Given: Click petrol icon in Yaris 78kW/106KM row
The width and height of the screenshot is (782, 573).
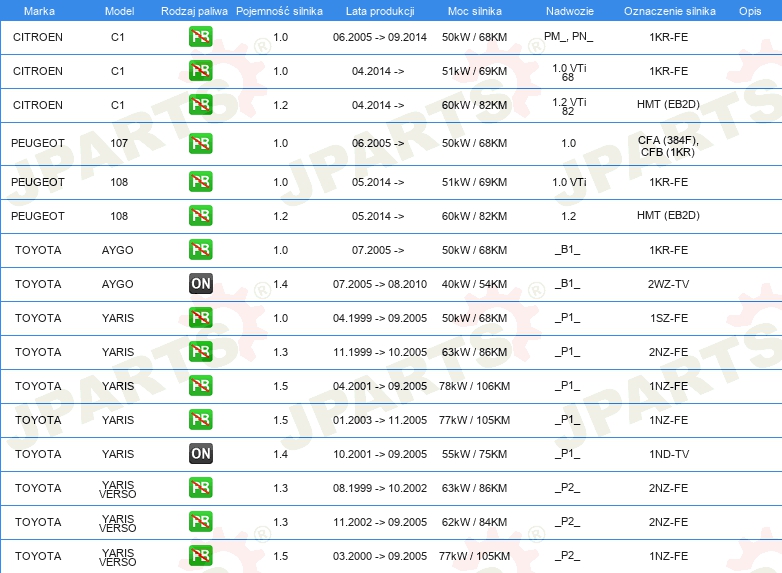Looking at the screenshot, I should [x=200, y=385].
